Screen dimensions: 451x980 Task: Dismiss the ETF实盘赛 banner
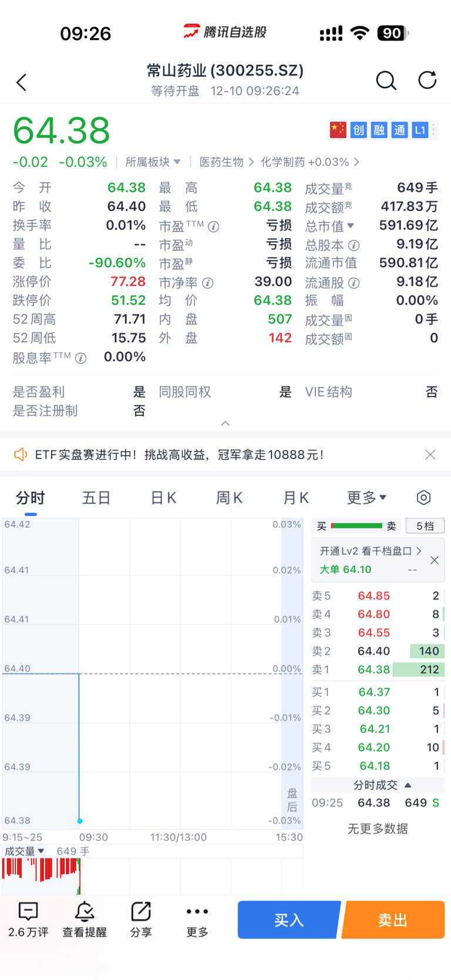[430, 454]
